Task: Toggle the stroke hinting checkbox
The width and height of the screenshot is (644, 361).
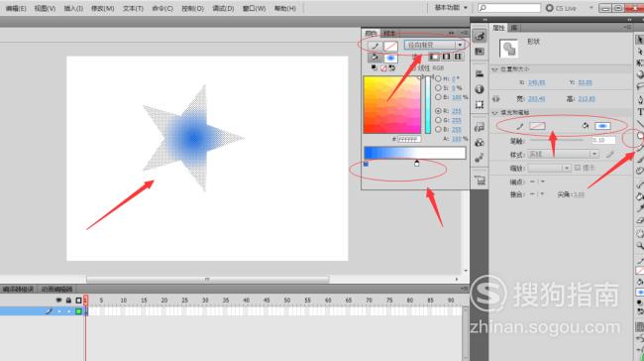Action: click(x=578, y=168)
